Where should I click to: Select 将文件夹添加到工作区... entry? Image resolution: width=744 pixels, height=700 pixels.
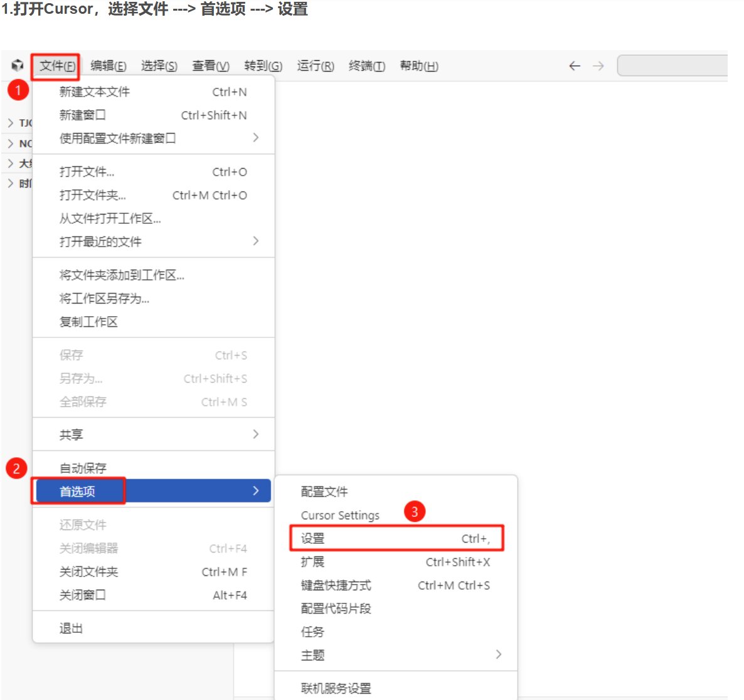point(153,275)
